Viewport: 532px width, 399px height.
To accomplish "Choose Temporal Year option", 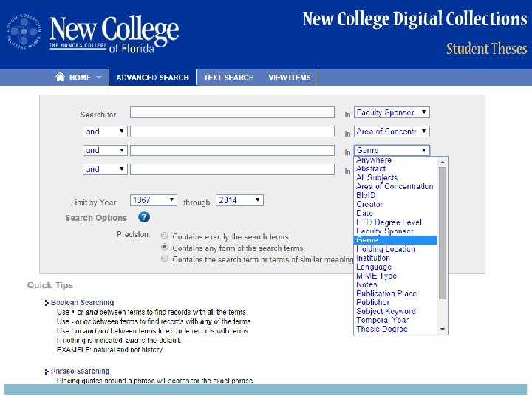I will pos(395,320).
